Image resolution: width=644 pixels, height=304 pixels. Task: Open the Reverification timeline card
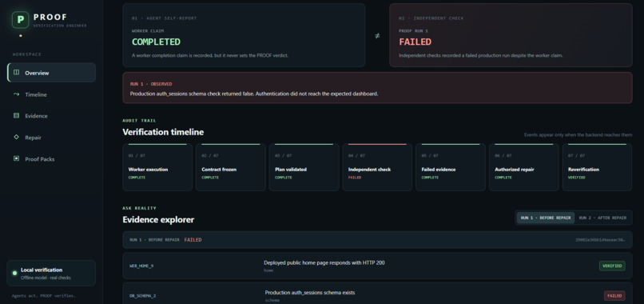click(x=597, y=167)
